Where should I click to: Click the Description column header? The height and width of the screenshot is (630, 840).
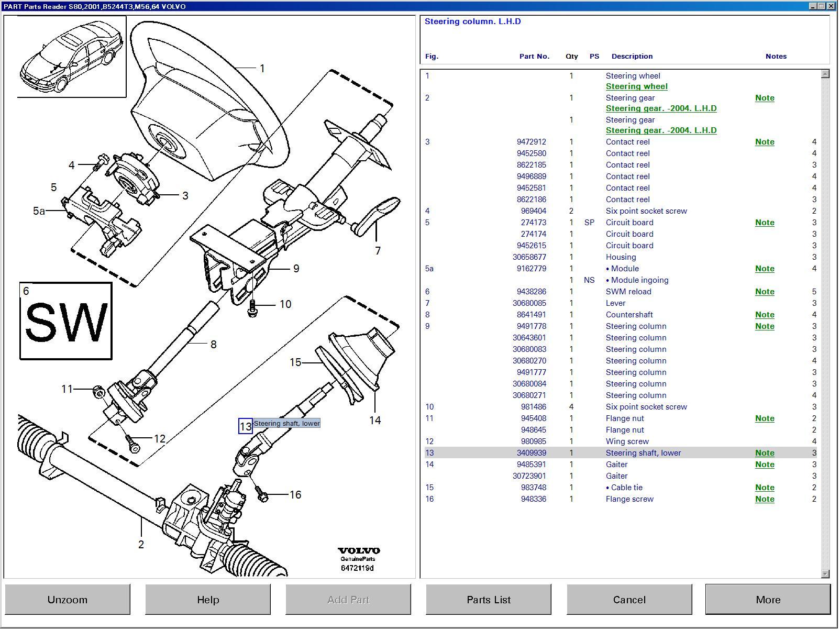pyautogui.click(x=632, y=57)
